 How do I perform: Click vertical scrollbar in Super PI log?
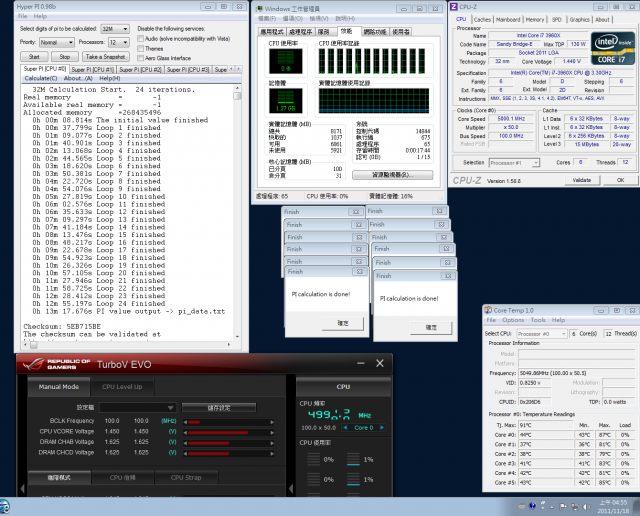(237, 213)
